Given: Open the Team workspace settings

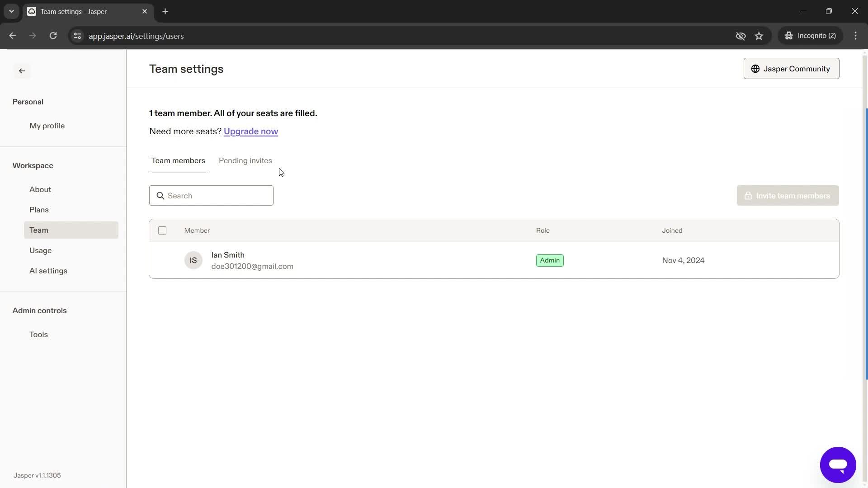Looking at the screenshot, I should (x=38, y=230).
